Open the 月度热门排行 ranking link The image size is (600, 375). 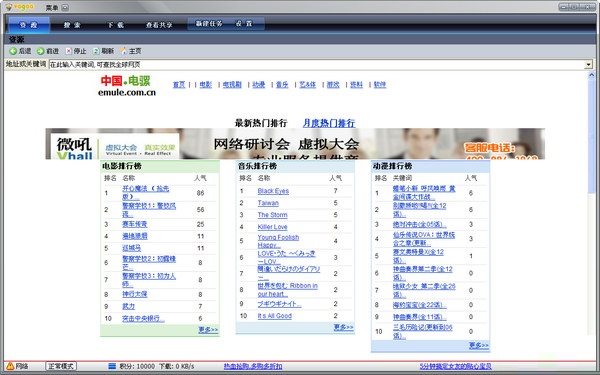pyautogui.click(x=329, y=123)
